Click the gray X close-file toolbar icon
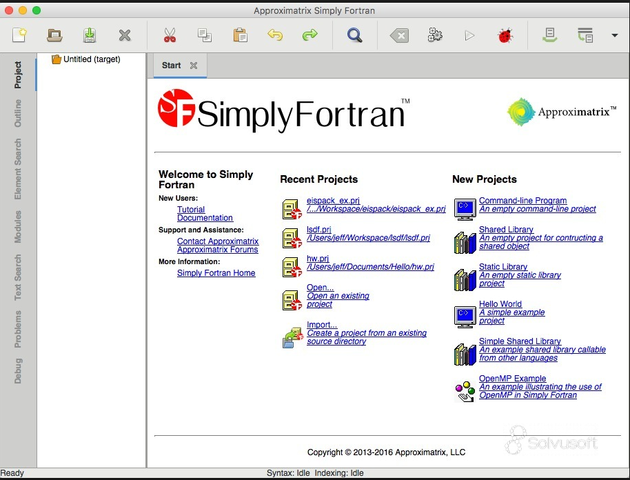 [125, 35]
